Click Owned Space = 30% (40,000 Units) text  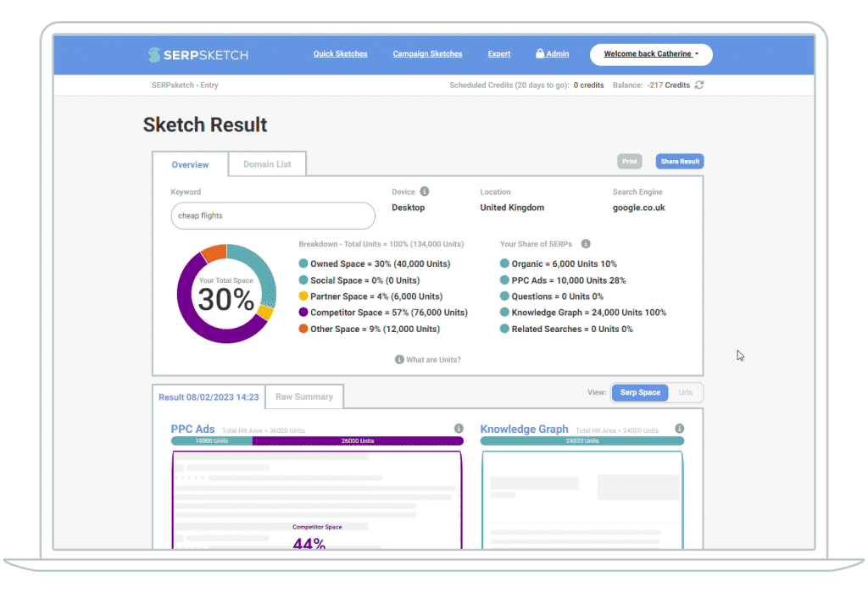click(x=381, y=263)
